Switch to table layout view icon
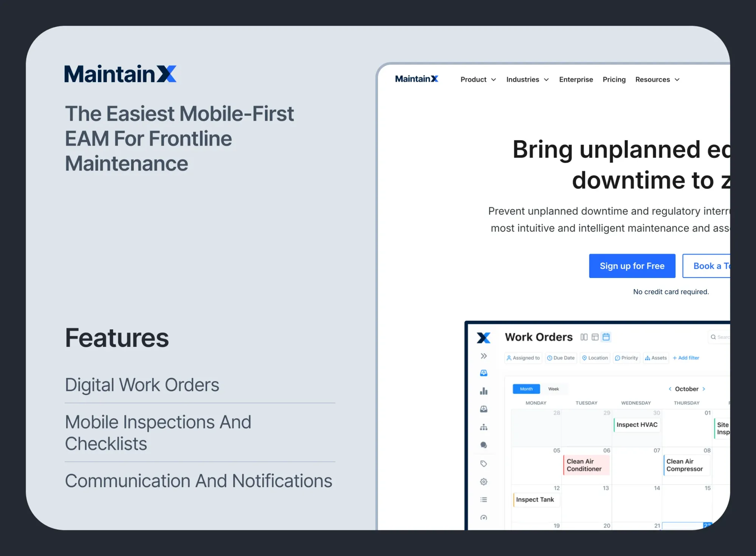This screenshot has height=556, width=756. tap(595, 337)
